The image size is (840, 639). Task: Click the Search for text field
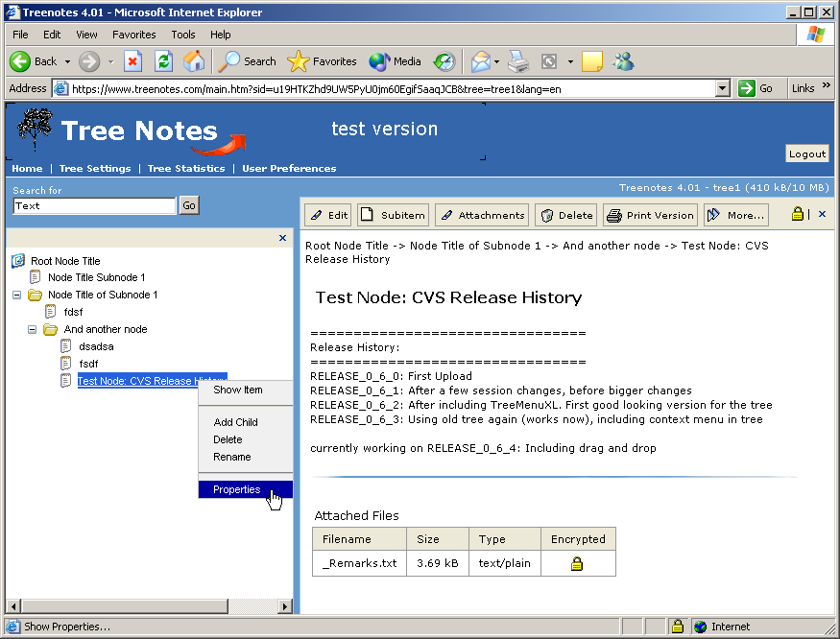[94, 205]
